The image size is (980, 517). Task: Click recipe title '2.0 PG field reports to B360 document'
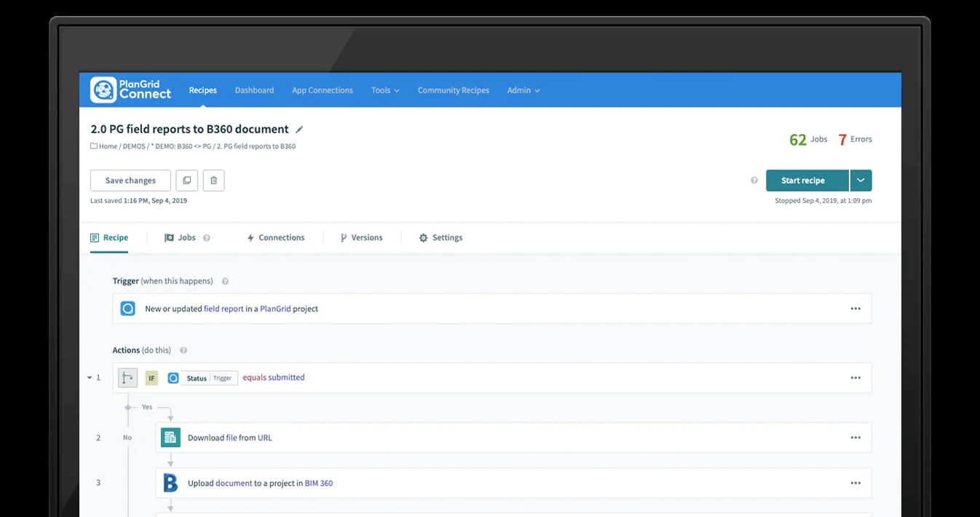189,130
